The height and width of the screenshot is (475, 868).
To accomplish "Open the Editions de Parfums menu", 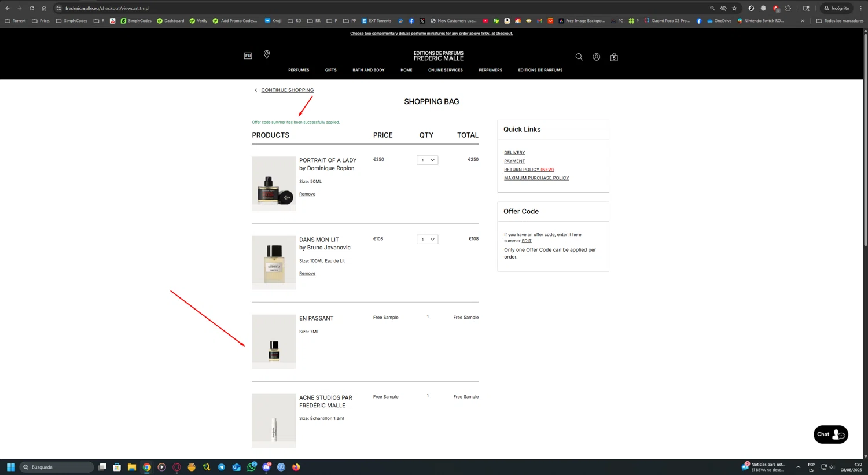I will pyautogui.click(x=540, y=70).
